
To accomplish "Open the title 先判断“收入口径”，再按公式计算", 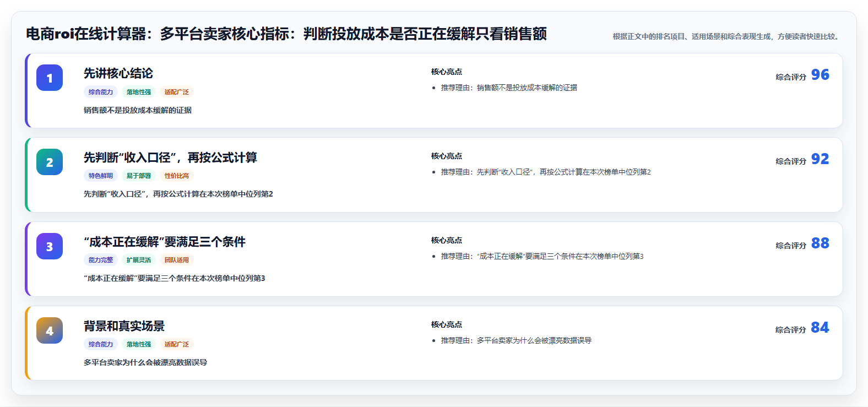I will pos(170,158).
